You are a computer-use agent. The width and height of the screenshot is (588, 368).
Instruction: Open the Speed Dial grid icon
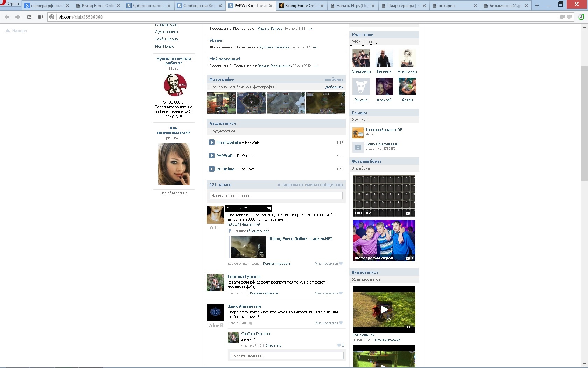tap(41, 17)
